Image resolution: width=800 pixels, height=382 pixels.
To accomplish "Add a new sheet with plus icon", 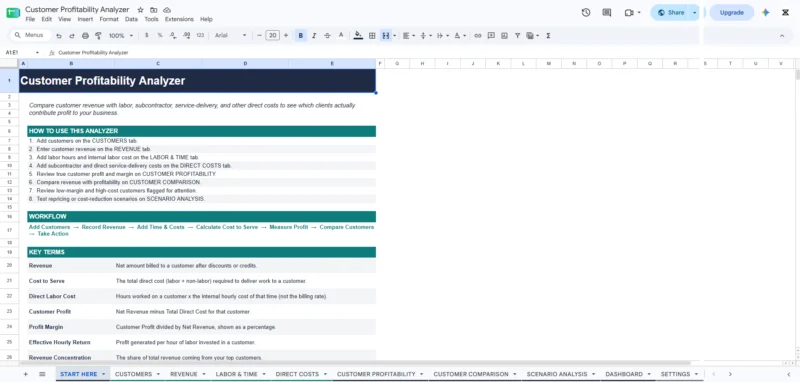I will tap(26, 374).
